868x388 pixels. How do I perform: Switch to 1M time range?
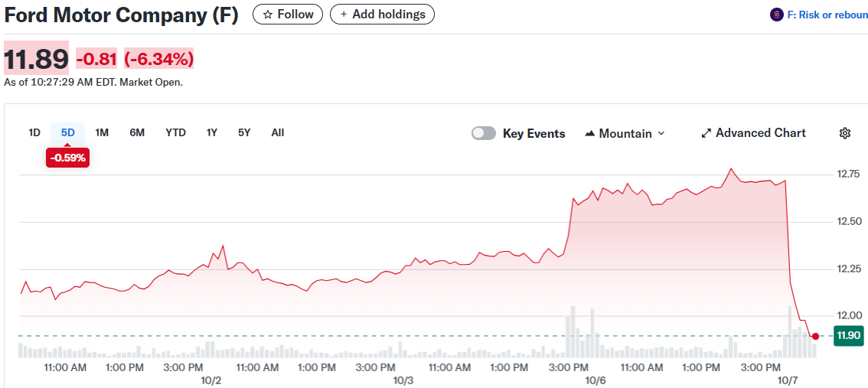point(102,132)
